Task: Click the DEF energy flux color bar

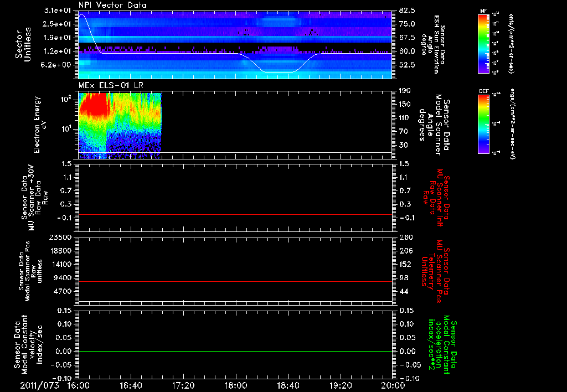Action: click(x=483, y=123)
